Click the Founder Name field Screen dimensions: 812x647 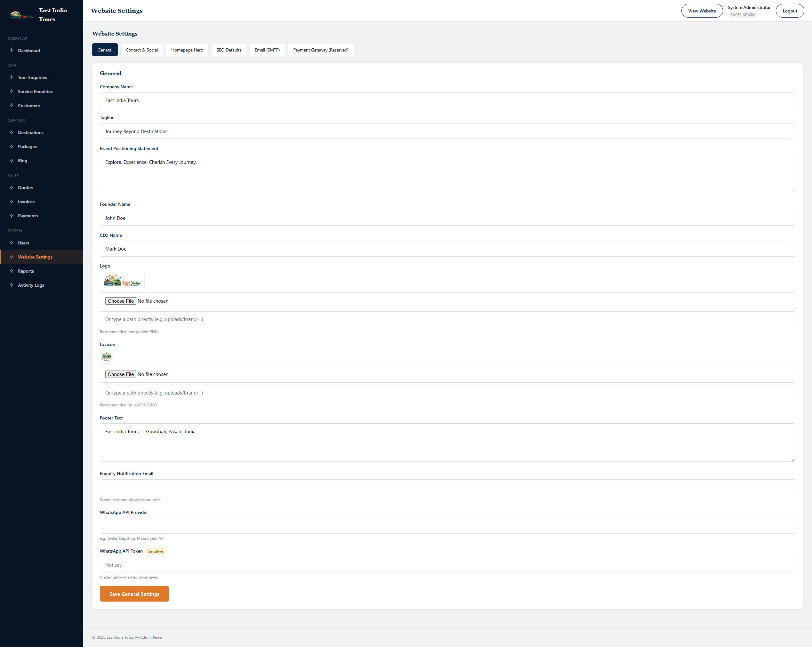(447, 218)
